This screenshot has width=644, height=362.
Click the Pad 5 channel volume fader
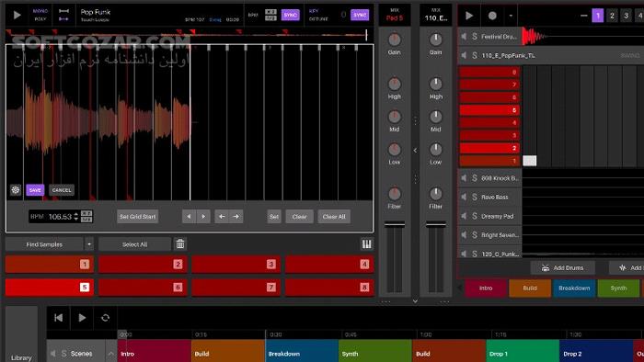click(395, 224)
